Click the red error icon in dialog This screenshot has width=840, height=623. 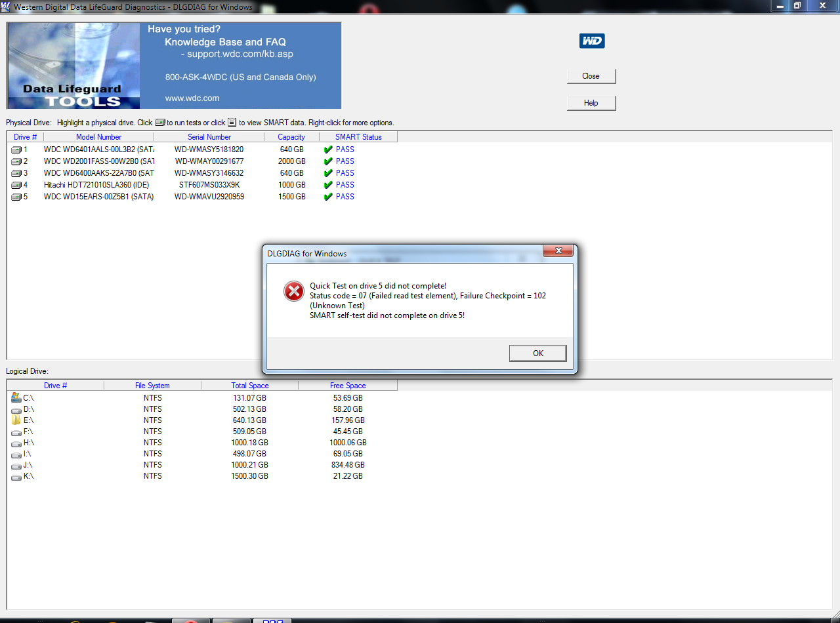click(293, 291)
